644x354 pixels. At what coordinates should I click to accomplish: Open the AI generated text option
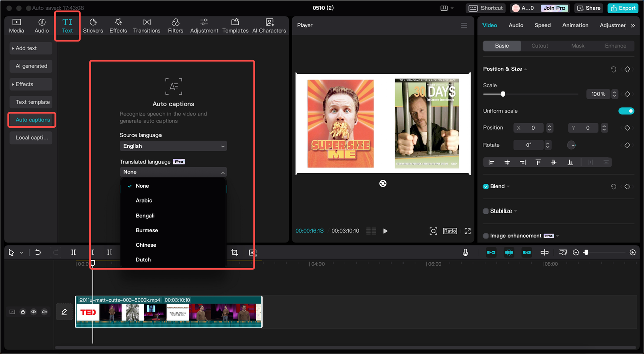31,66
